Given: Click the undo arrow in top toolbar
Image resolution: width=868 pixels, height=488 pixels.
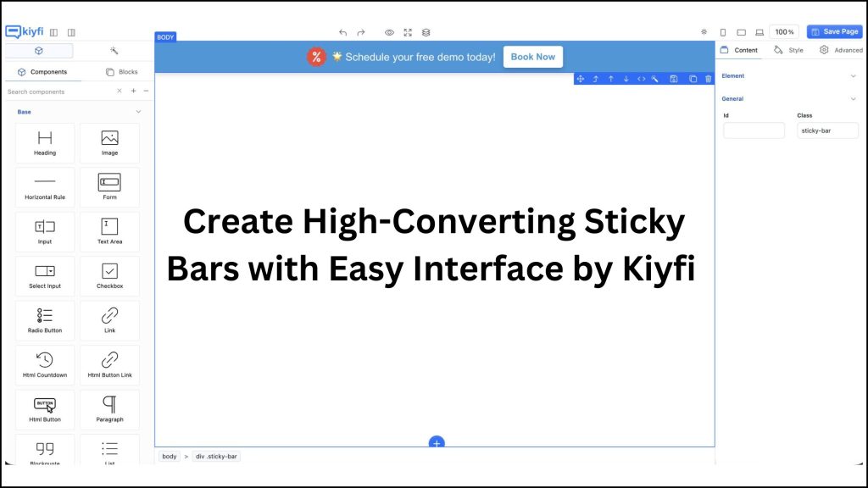Looking at the screenshot, I should click(342, 32).
